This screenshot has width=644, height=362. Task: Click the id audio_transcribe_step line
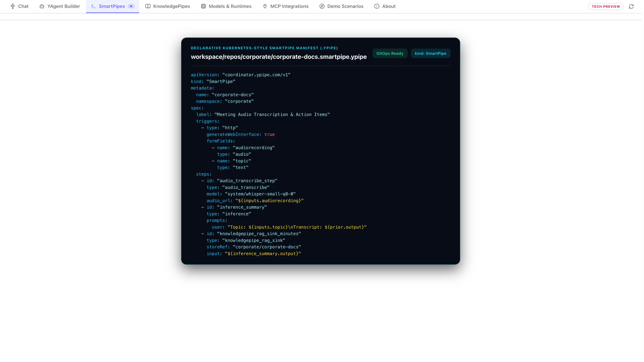239,180
